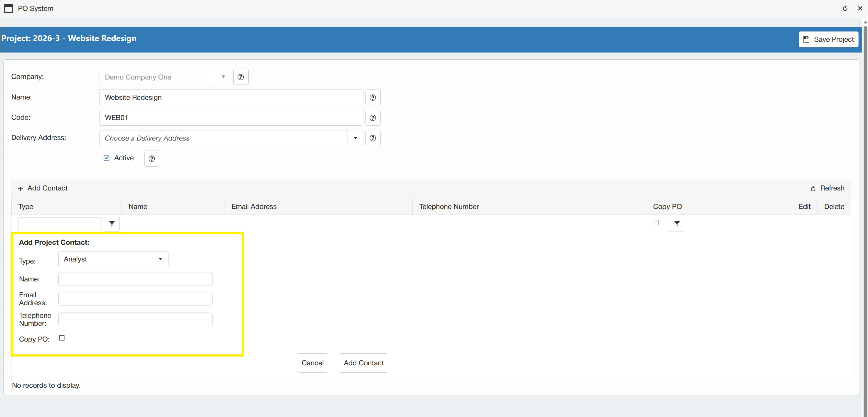Image resolution: width=868 pixels, height=417 pixels.
Task: Click the Delivery Address combo text field
Action: click(x=223, y=138)
